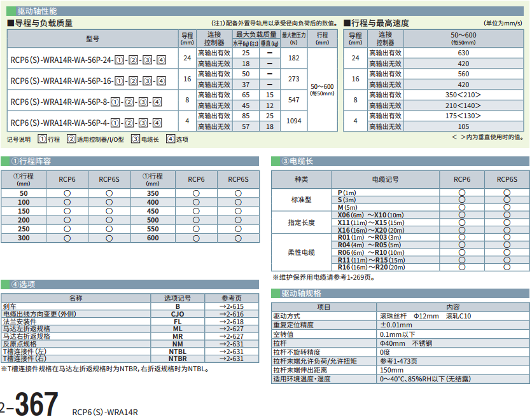
Task: Select cable code M(5m)
Action: (347, 207)
